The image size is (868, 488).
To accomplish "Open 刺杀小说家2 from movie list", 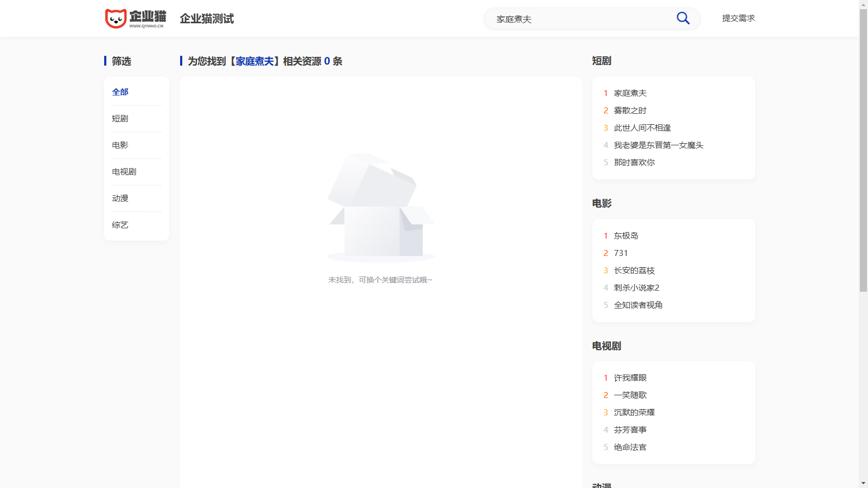I will click(636, 288).
